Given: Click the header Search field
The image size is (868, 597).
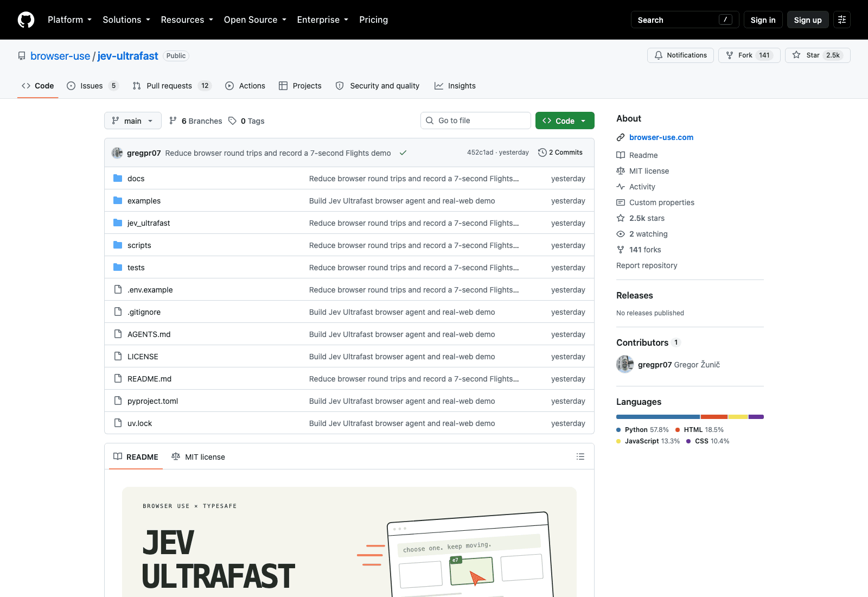Looking at the screenshot, I should (x=685, y=20).
